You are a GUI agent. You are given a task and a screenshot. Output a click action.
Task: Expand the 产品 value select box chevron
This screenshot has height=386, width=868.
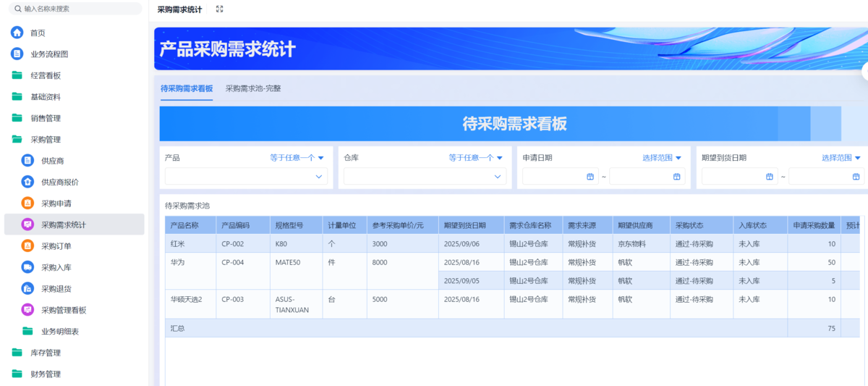click(x=318, y=177)
